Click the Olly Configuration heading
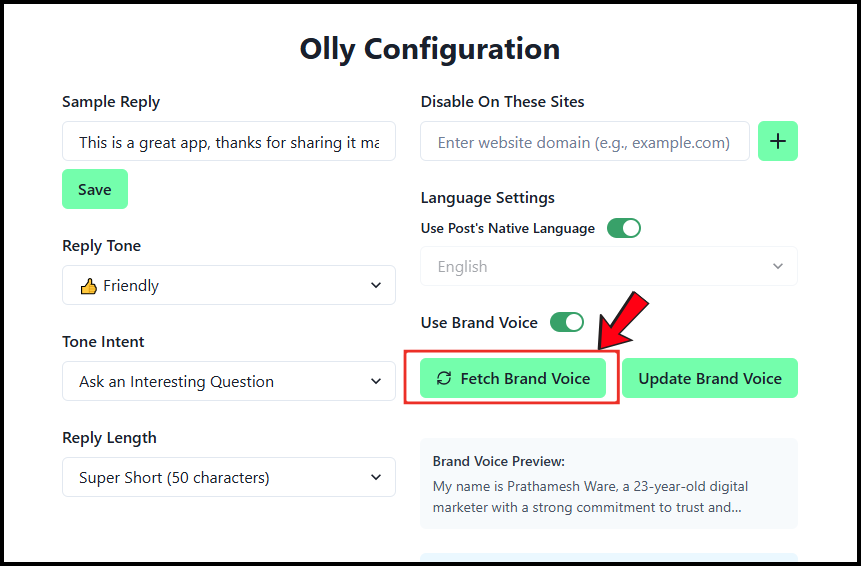The height and width of the screenshot is (566, 861). click(430, 49)
